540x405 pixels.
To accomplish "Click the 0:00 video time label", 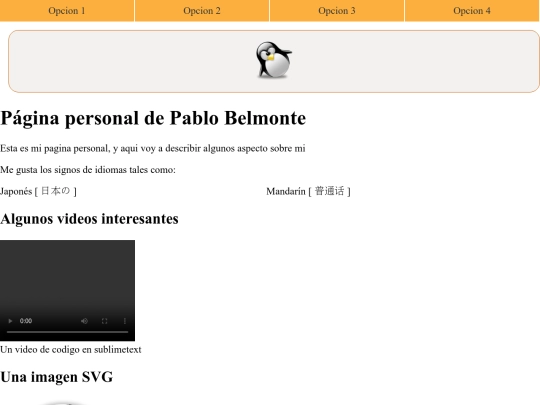I will (26, 321).
